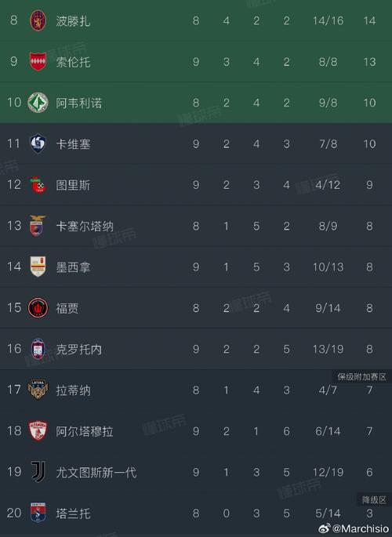This screenshot has height=537, width=392.
Task: Click 波滕扎 goals figure 14/16
Action: point(328,20)
